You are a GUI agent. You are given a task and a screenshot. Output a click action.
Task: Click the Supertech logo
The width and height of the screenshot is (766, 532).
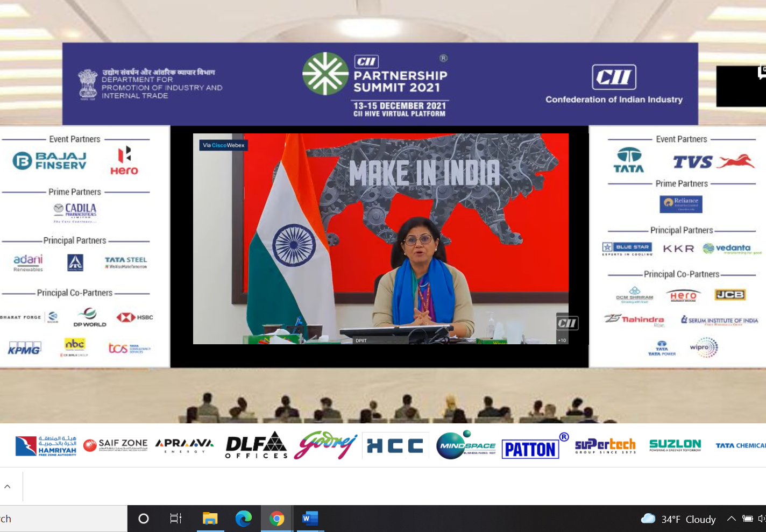click(x=605, y=446)
